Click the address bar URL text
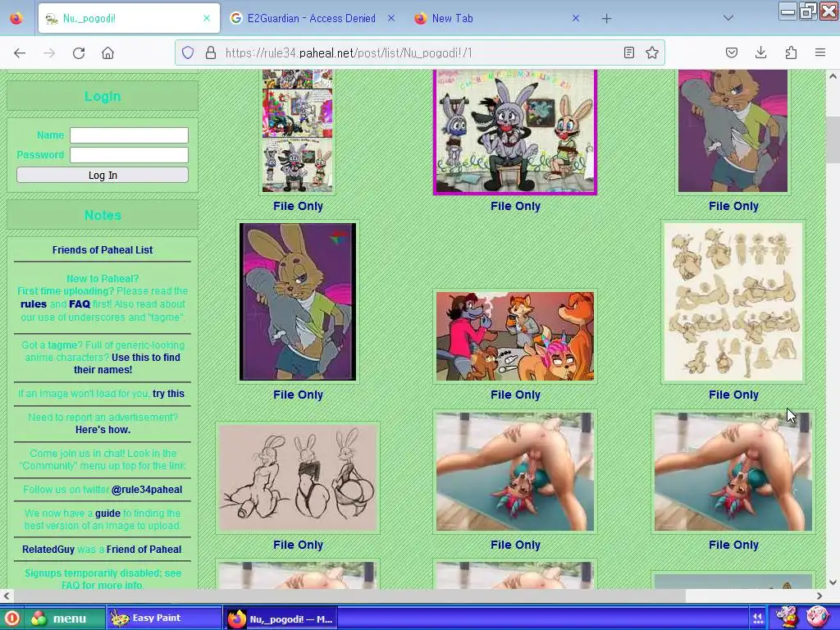Viewport: 840px width, 630px height. pyautogui.click(x=349, y=53)
